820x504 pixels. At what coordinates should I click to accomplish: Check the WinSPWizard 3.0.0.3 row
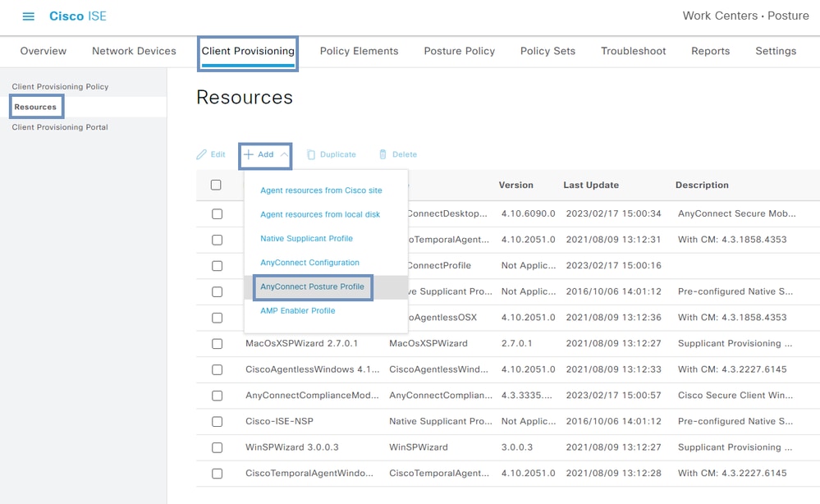pyautogui.click(x=217, y=447)
